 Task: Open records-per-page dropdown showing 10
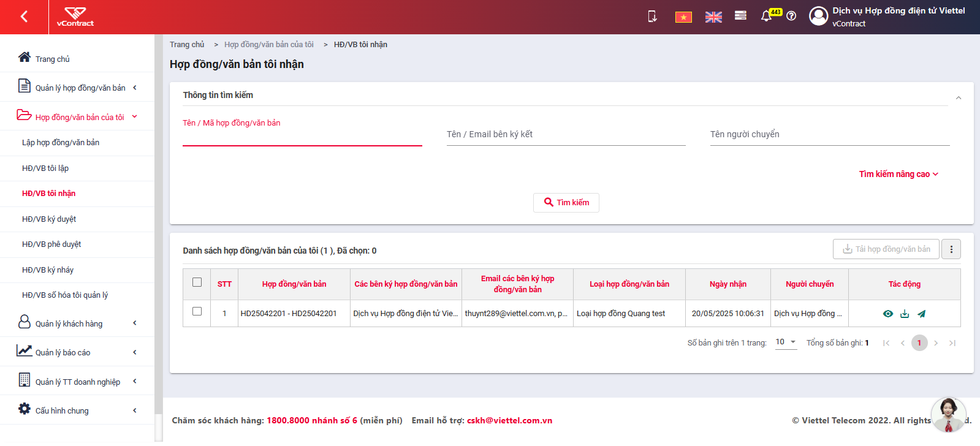pos(786,342)
